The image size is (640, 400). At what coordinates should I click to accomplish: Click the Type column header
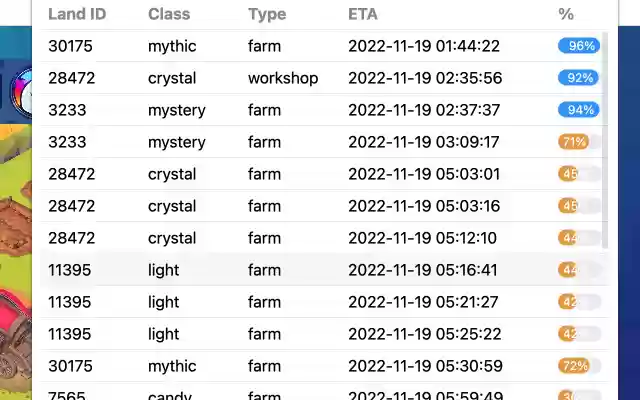click(267, 14)
